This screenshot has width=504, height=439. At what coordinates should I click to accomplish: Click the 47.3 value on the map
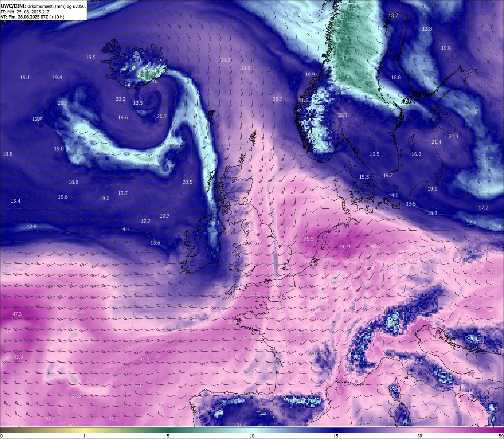[17, 314]
